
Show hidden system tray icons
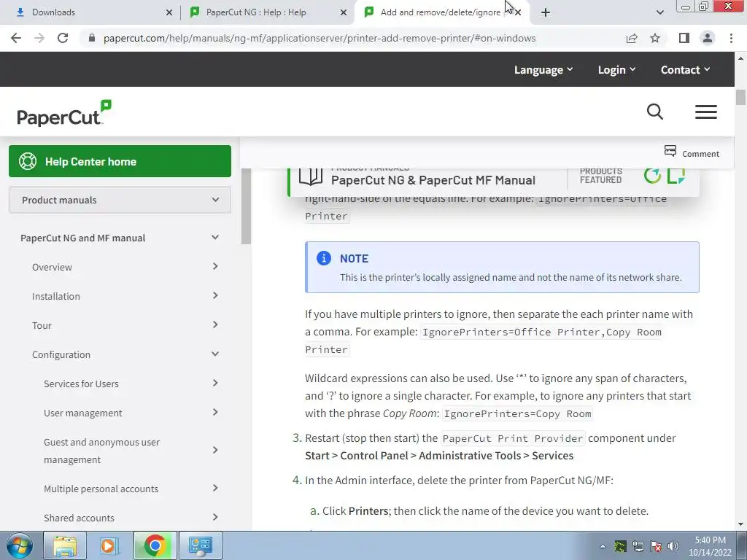[x=603, y=546]
